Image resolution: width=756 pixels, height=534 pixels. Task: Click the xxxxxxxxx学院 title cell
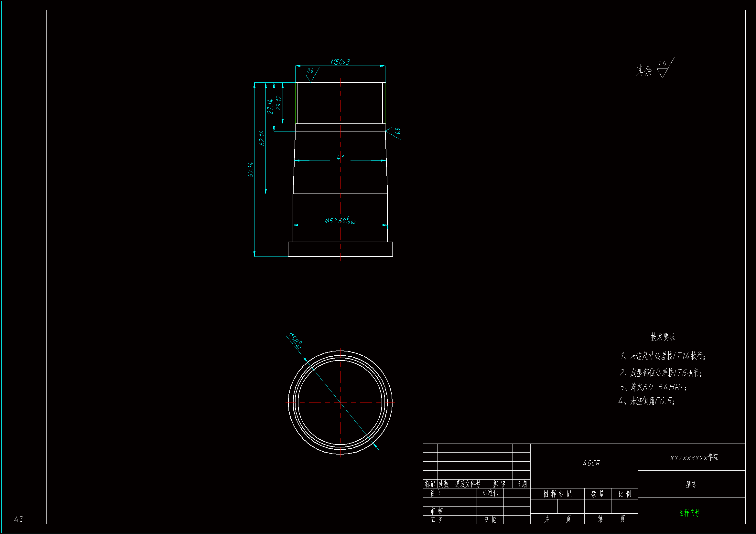(694, 457)
